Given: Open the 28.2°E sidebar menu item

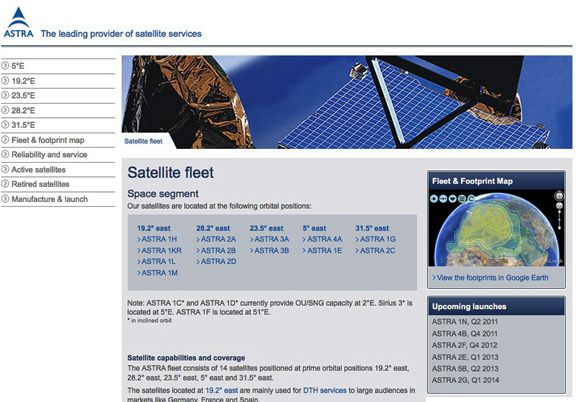Looking at the screenshot, I should tap(58, 110).
